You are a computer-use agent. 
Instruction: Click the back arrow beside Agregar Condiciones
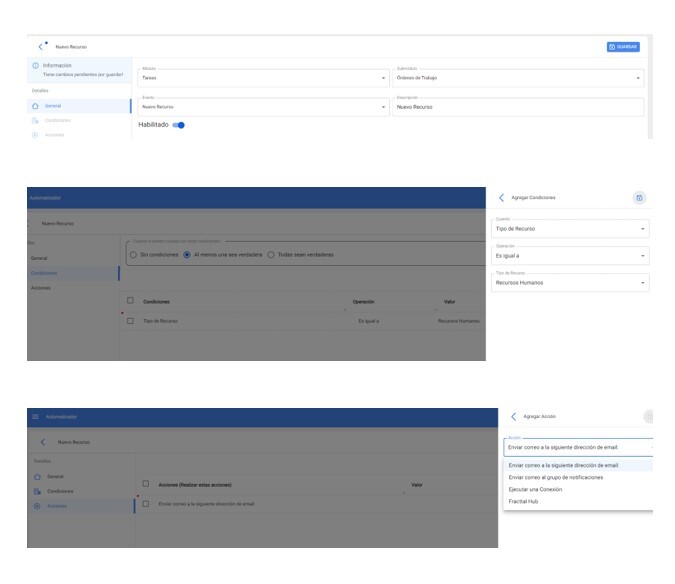[501, 197]
